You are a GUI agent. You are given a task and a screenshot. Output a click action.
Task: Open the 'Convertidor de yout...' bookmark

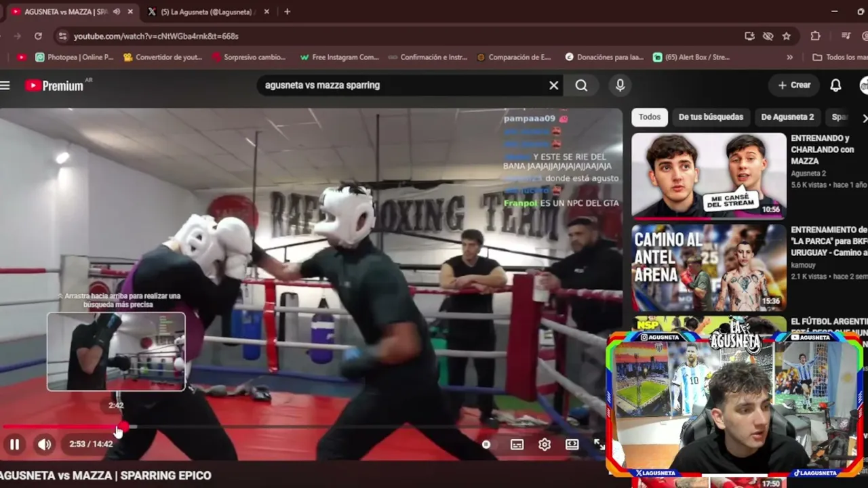pyautogui.click(x=163, y=58)
